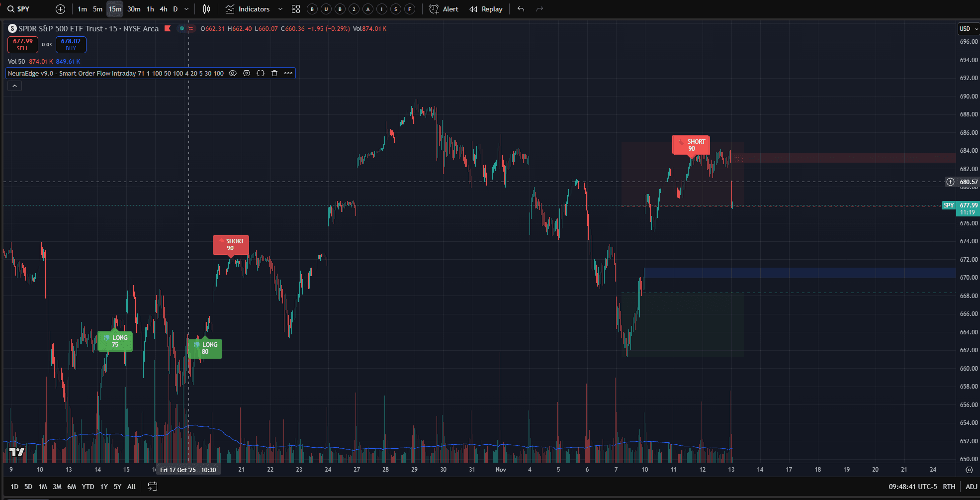Switch to the 30m timeframe
The image size is (980, 500).
(x=134, y=9)
